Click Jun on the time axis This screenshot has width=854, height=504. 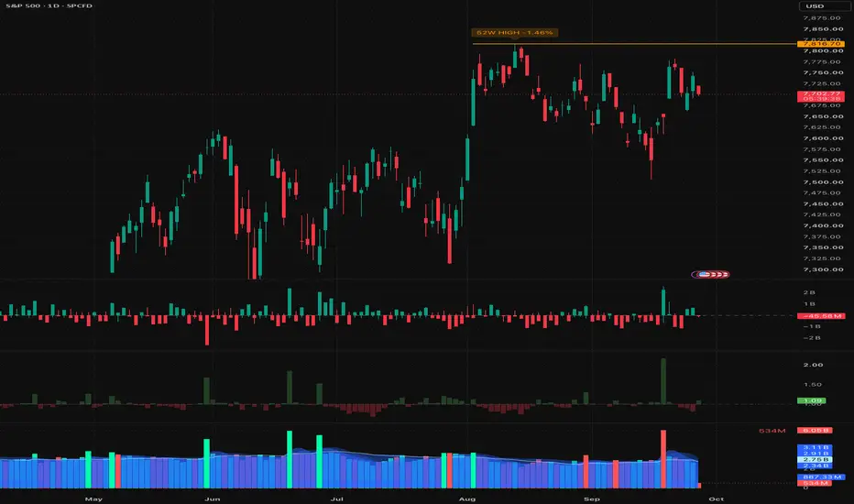click(212, 499)
